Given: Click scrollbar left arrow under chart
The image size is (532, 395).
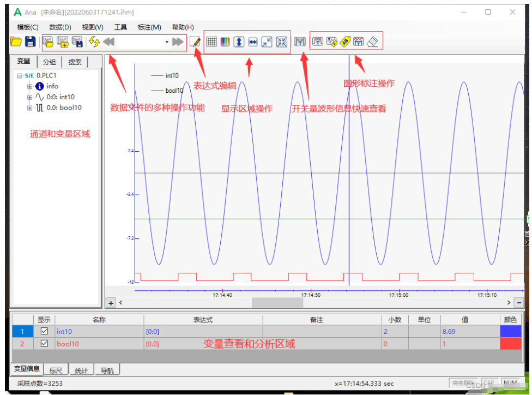Looking at the screenshot, I should 121,303.
